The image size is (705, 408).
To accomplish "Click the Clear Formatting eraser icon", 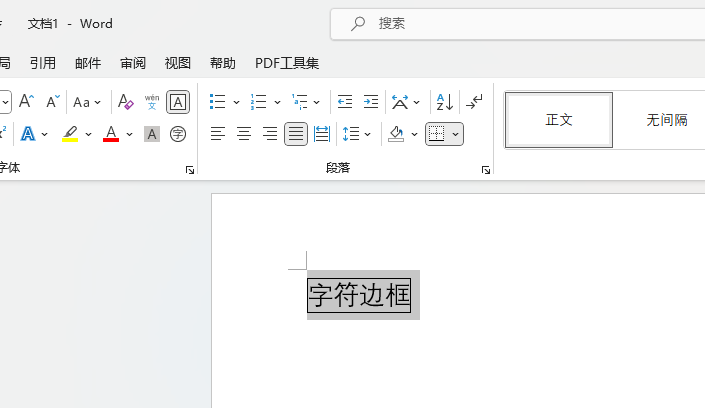I will (x=125, y=102).
